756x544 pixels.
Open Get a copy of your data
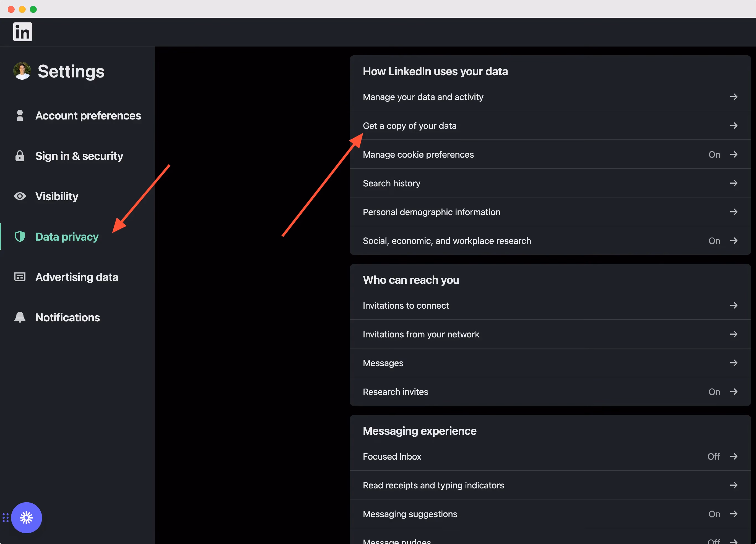click(x=550, y=126)
